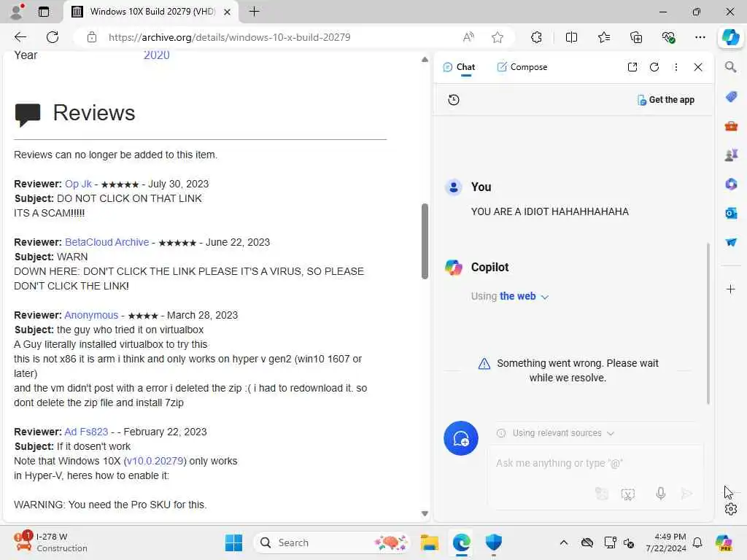Reload the page with the refresh icon
This screenshot has height=560, width=747.
[x=53, y=37]
